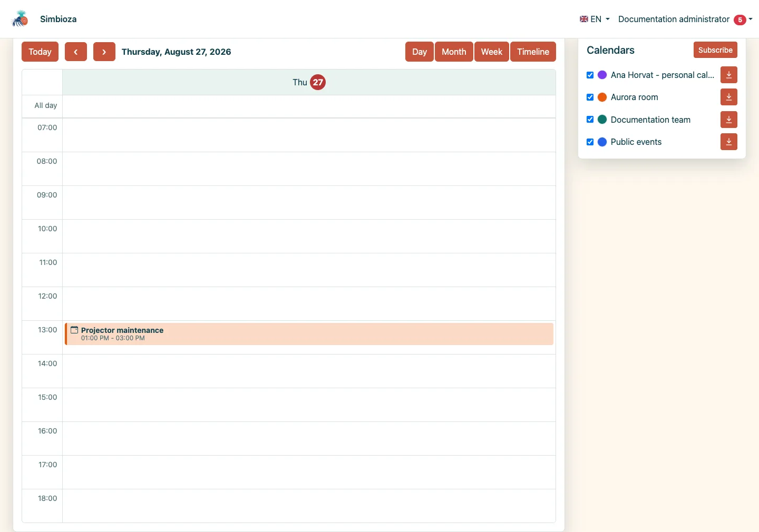Click the Thursday, August 27, 2026 date title
759x532 pixels.
(176, 52)
